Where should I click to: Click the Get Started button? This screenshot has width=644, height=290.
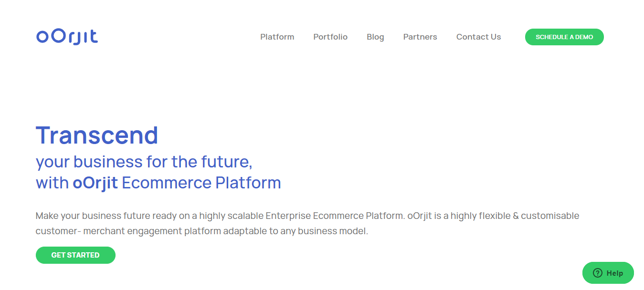pyautogui.click(x=75, y=255)
